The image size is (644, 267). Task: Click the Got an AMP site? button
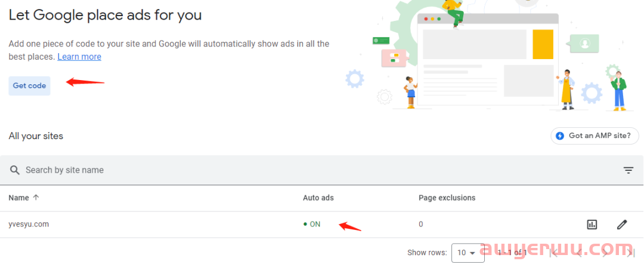pos(593,136)
